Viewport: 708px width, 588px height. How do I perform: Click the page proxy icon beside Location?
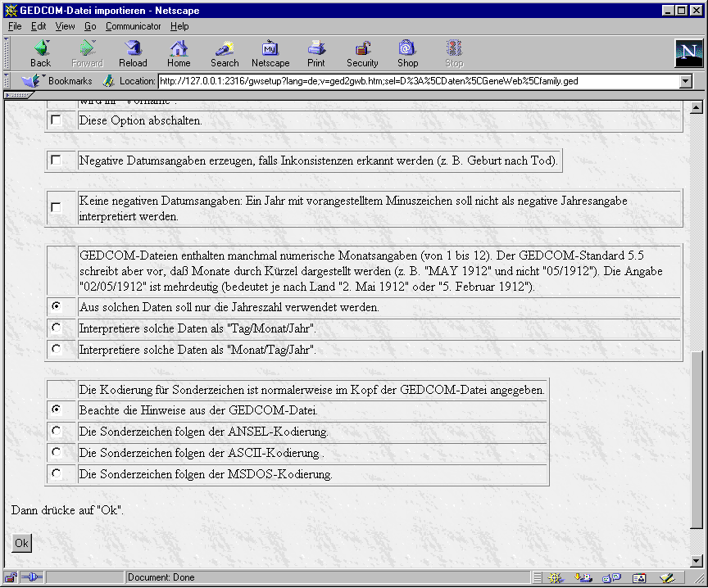pos(108,81)
